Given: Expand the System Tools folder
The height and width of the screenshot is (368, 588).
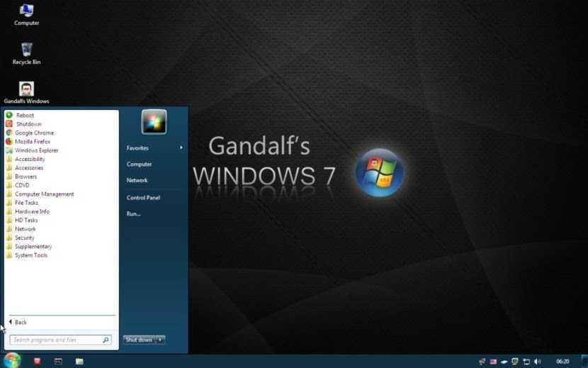Looking at the screenshot, I should coord(31,255).
